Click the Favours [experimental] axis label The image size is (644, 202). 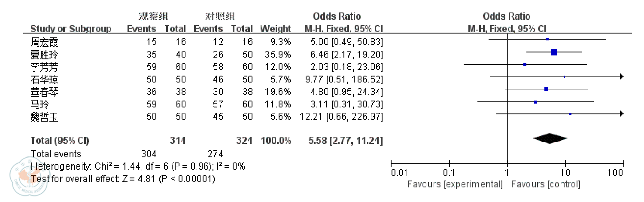click(455, 184)
